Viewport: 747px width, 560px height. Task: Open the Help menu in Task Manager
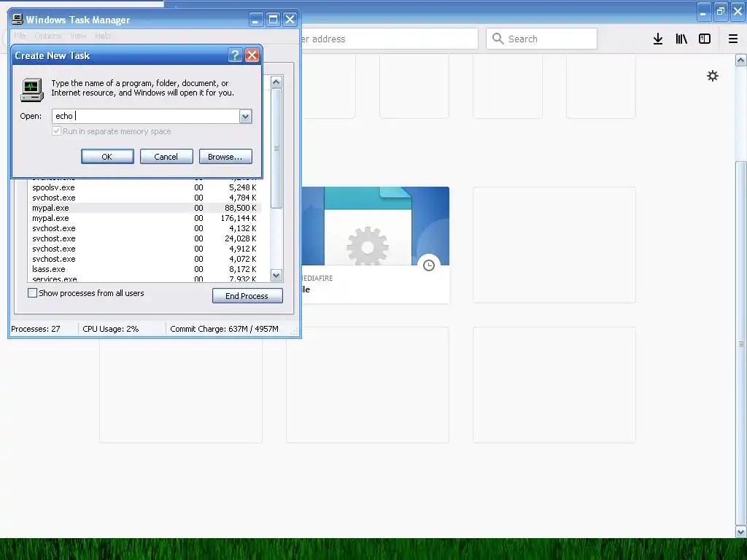pyautogui.click(x=102, y=36)
